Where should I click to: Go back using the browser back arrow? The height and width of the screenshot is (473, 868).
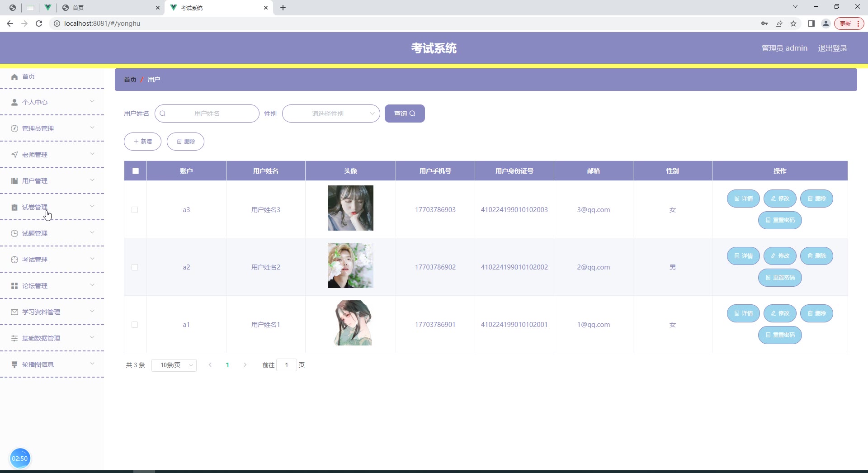10,24
